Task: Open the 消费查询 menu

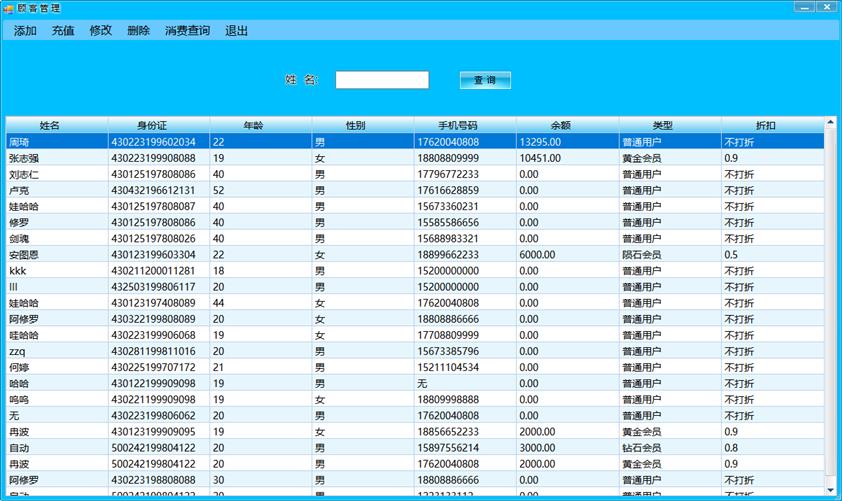Action: (x=187, y=31)
